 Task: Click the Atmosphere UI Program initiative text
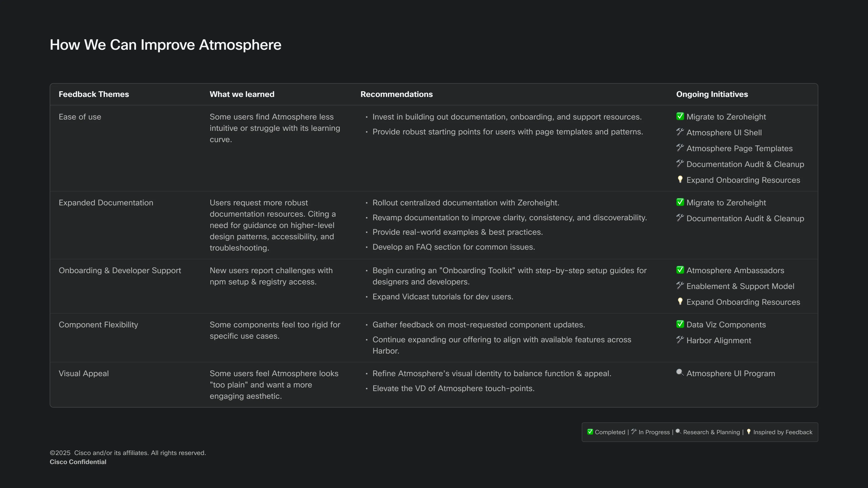click(731, 373)
